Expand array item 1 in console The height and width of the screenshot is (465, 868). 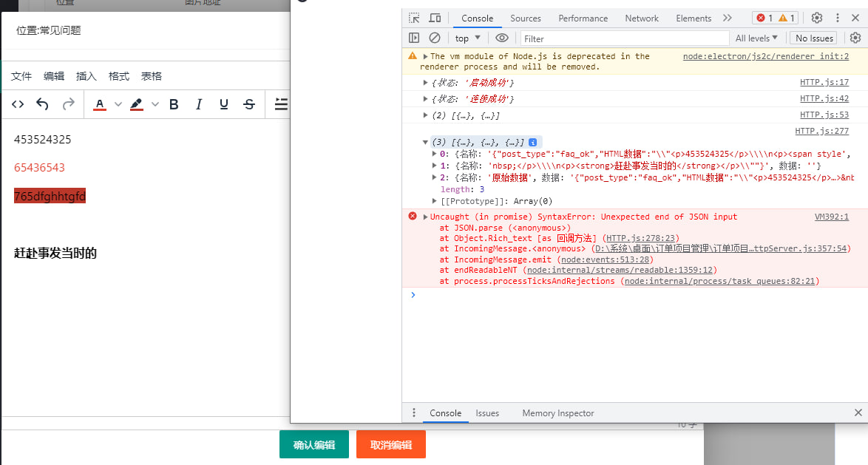pos(435,166)
